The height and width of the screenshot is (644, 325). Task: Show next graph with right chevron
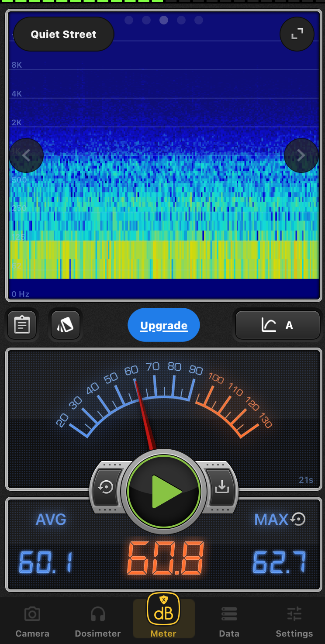pos(301,155)
